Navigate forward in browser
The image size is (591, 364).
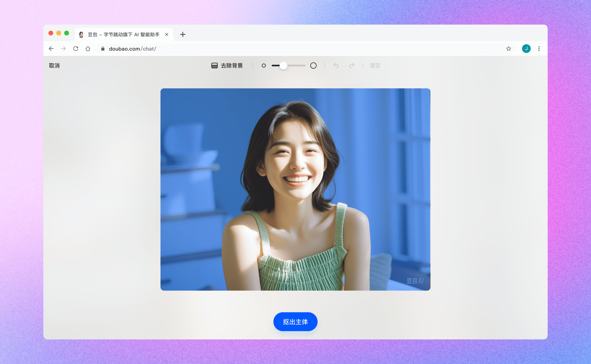click(x=64, y=49)
